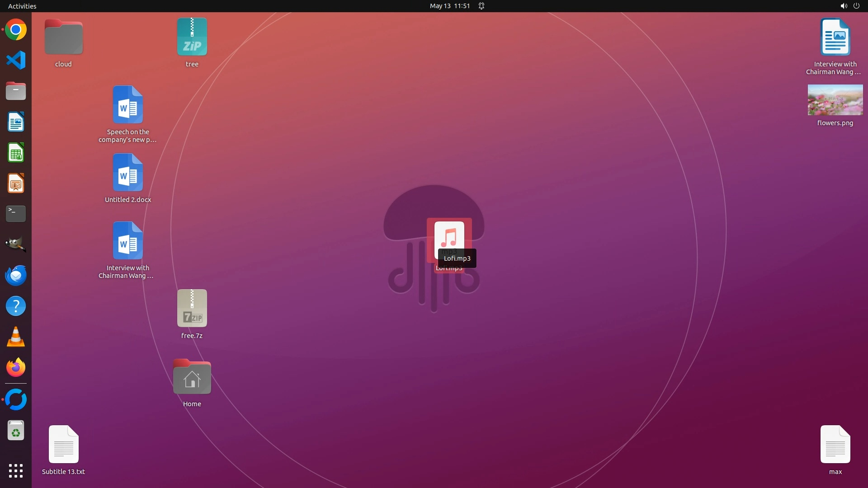Viewport: 868px width, 488px height.
Task: Open system menu via volume icon
Action: point(843,6)
